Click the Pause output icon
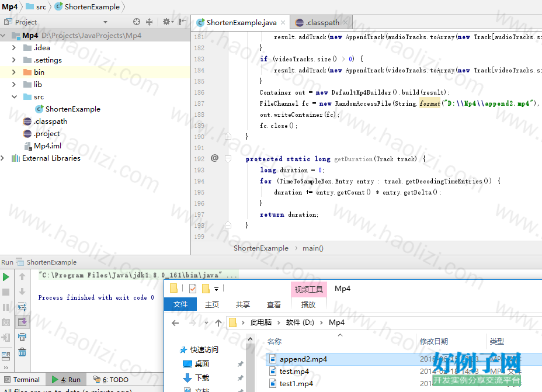This screenshot has height=392, width=542. point(6,307)
